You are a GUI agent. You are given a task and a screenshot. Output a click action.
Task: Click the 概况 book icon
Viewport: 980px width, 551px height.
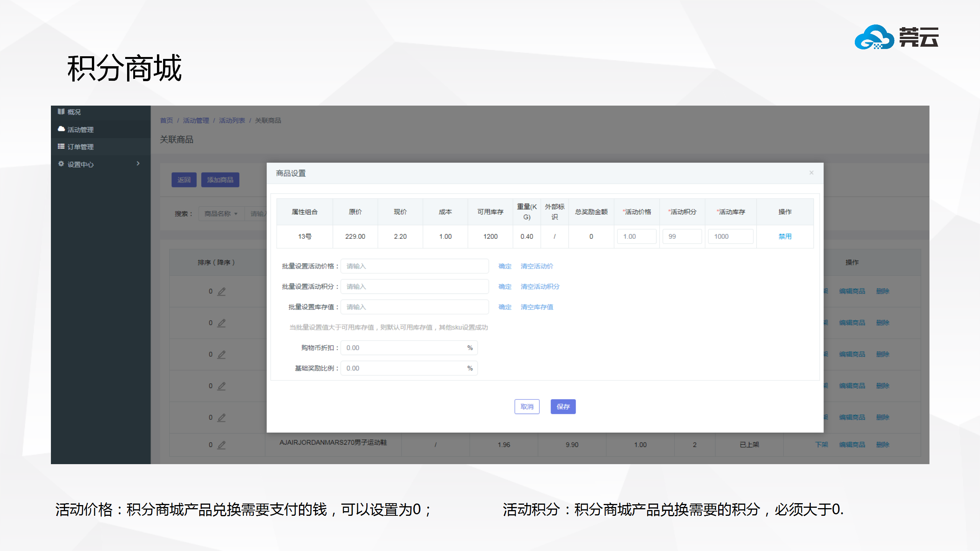(61, 111)
